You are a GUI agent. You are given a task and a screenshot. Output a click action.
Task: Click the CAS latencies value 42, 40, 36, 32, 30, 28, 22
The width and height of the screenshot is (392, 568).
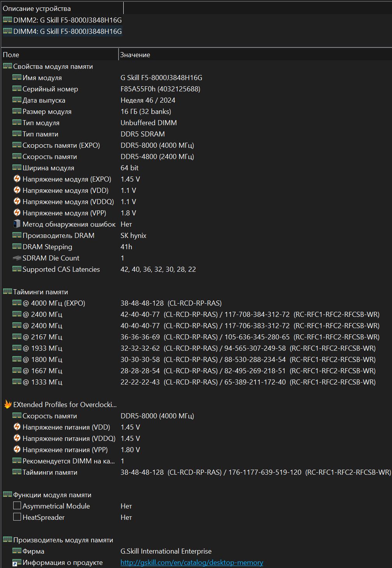tap(158, 269)
